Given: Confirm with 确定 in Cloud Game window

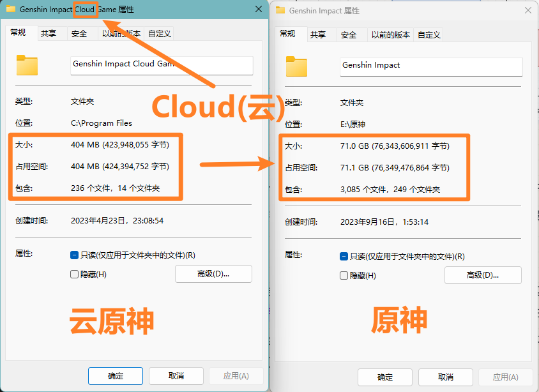Looking at the screenshot, I should tap(116, 376).
